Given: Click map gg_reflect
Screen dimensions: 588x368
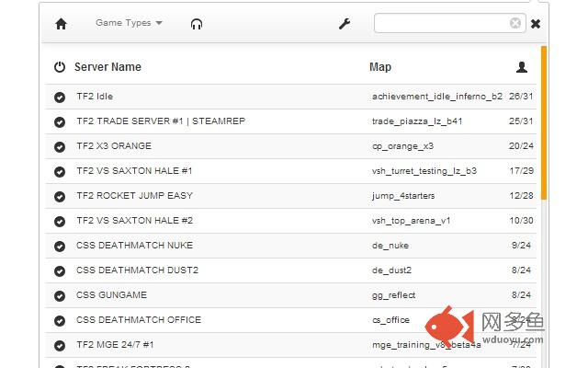Looking at the screenshot, I should (x=393, y=295).
